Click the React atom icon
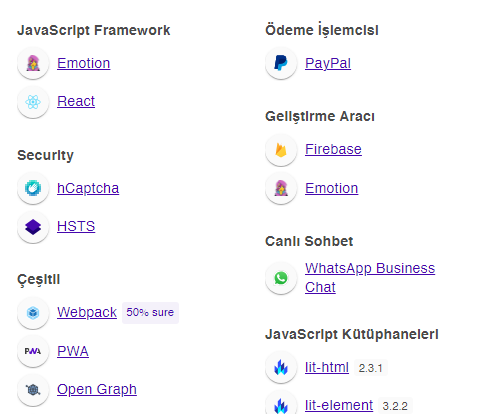The height and width of the screenshot is (414, 487). click(x=33, y=102)
